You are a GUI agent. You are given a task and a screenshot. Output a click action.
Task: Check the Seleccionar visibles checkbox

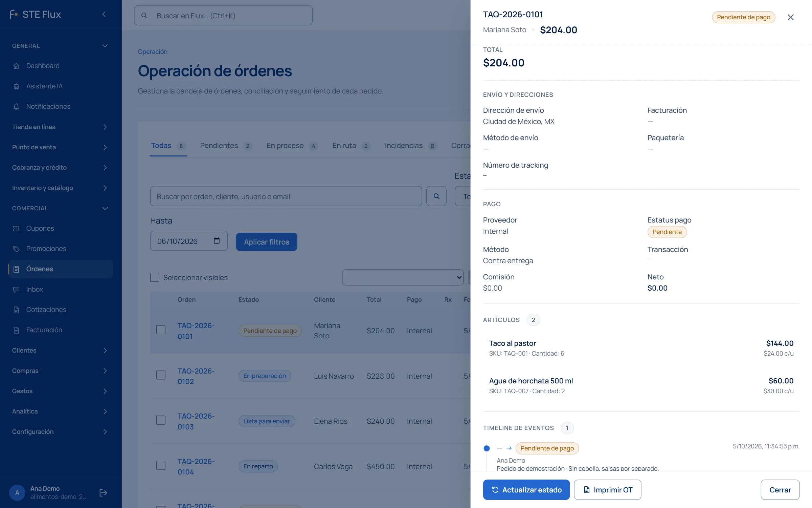[155, 277]
